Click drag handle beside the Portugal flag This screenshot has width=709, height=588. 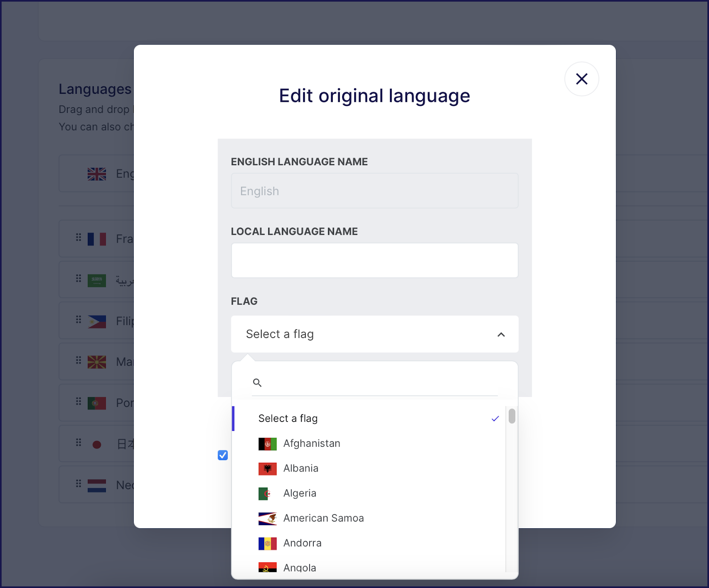coord(78,401)
